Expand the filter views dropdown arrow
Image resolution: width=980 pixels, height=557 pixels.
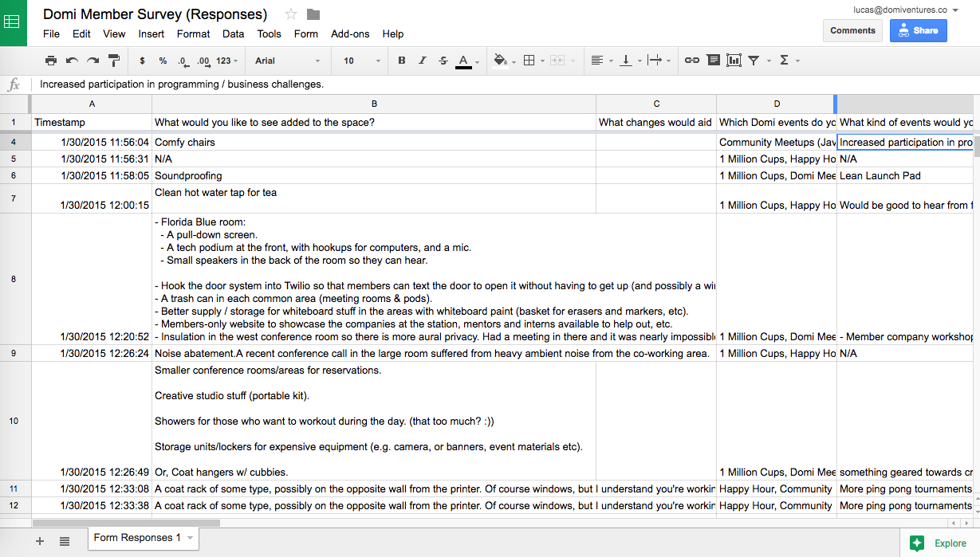769,61
